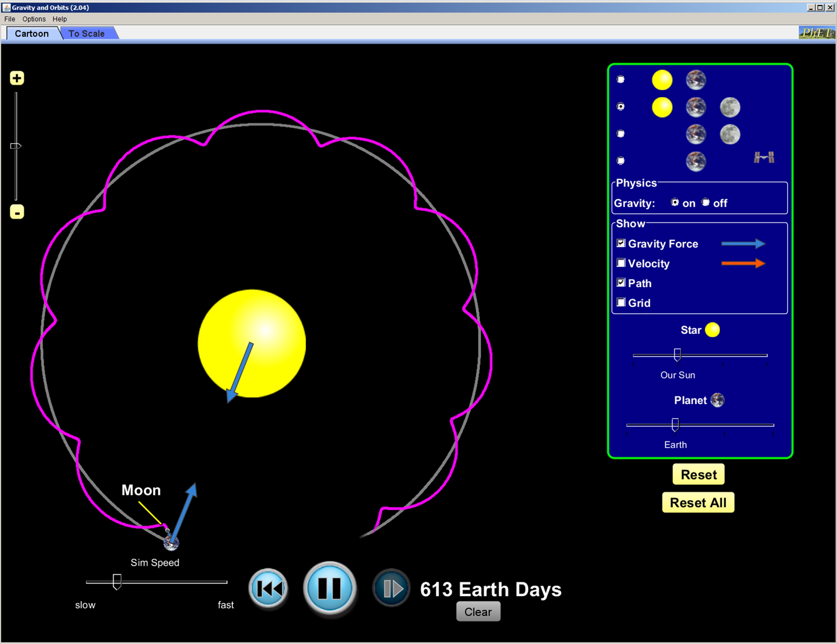Click the Reset All button

698,502
